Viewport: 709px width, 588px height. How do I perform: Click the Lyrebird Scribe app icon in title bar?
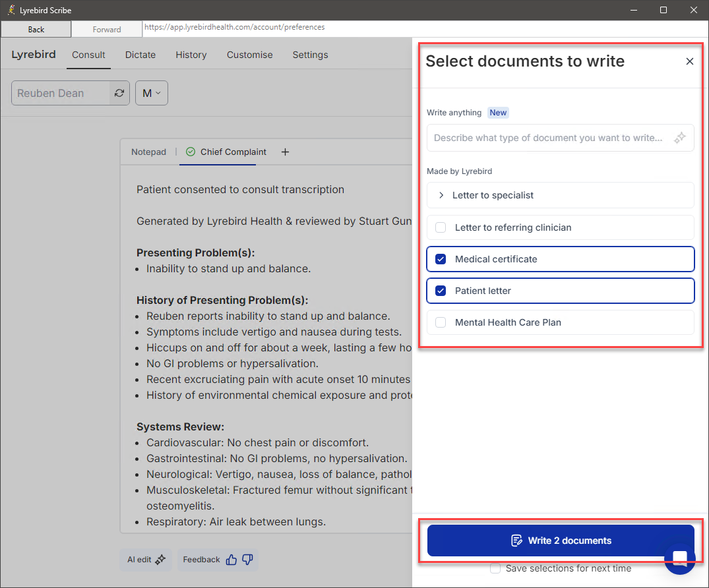click(x=11, y=10)
